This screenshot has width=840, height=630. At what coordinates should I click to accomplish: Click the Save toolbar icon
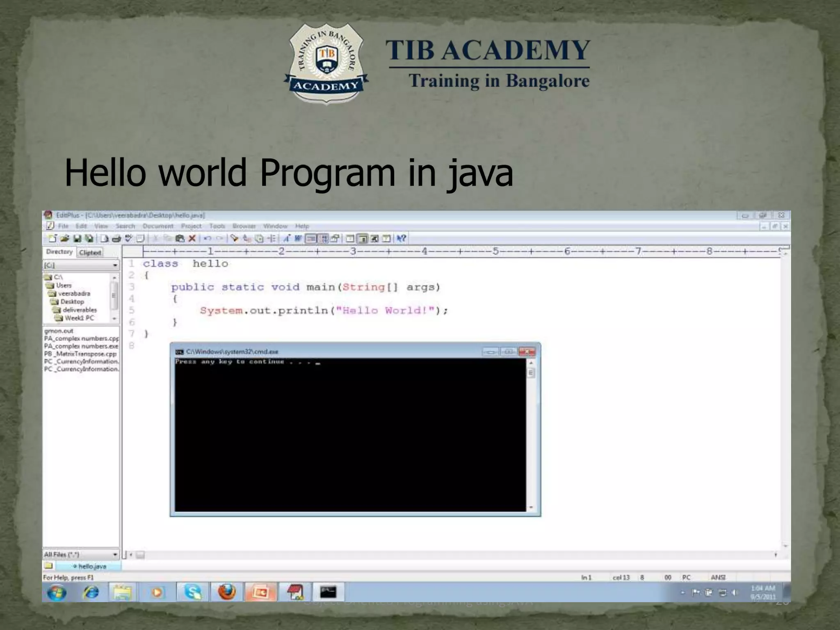click(77, 238)
